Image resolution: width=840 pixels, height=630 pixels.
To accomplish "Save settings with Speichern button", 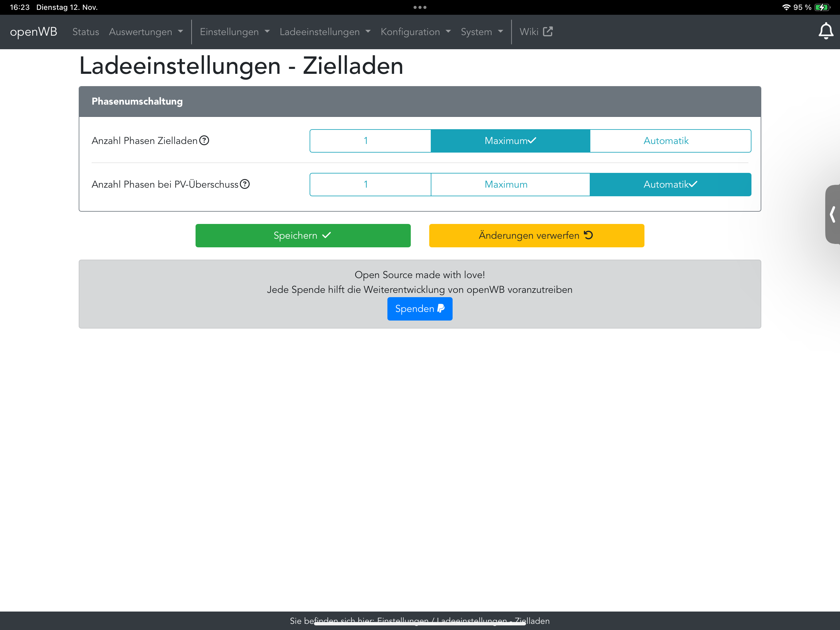I will coord(303,236).
